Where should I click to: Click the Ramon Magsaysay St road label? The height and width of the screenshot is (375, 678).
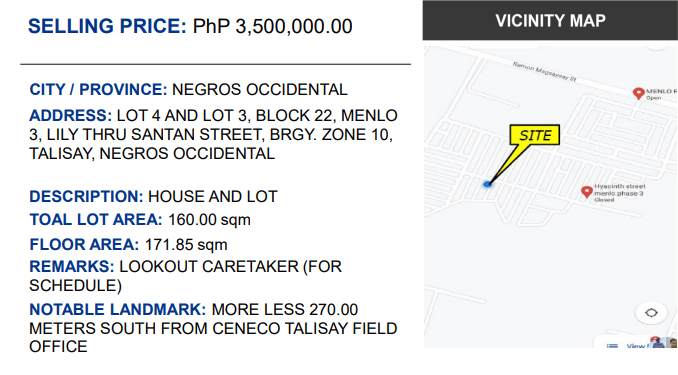[x=544, y=71]
